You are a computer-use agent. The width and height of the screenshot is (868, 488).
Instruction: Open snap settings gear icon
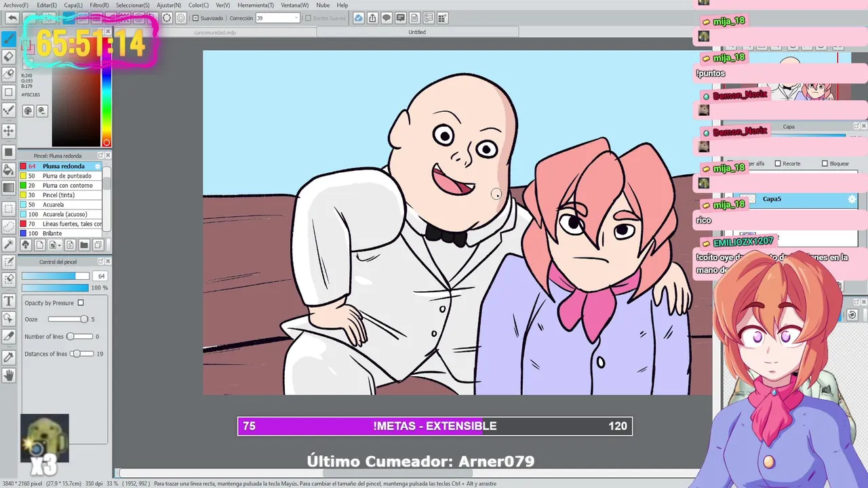coord(181,18)
